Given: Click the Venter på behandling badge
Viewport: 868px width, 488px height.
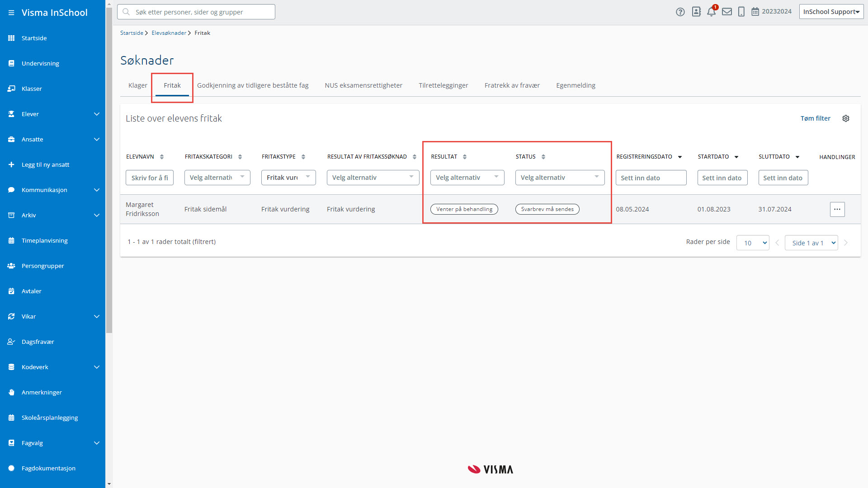Looking at the screenshot, I should [x=464, y=209].
